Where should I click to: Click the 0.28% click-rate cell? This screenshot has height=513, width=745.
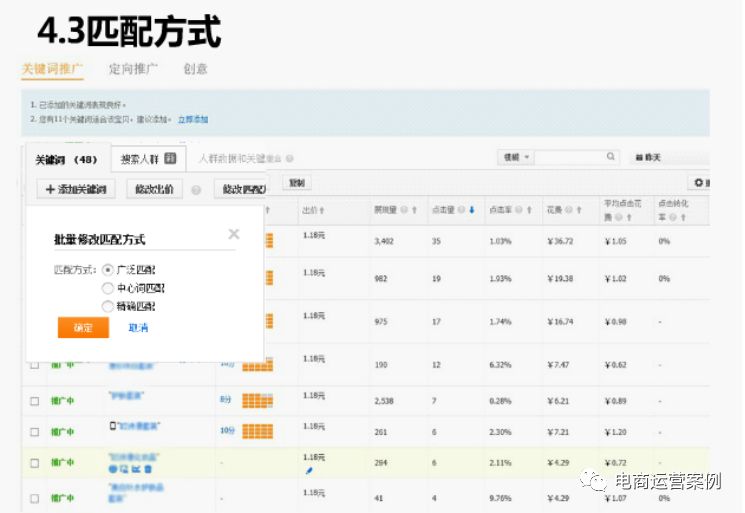tap(500, 401)
